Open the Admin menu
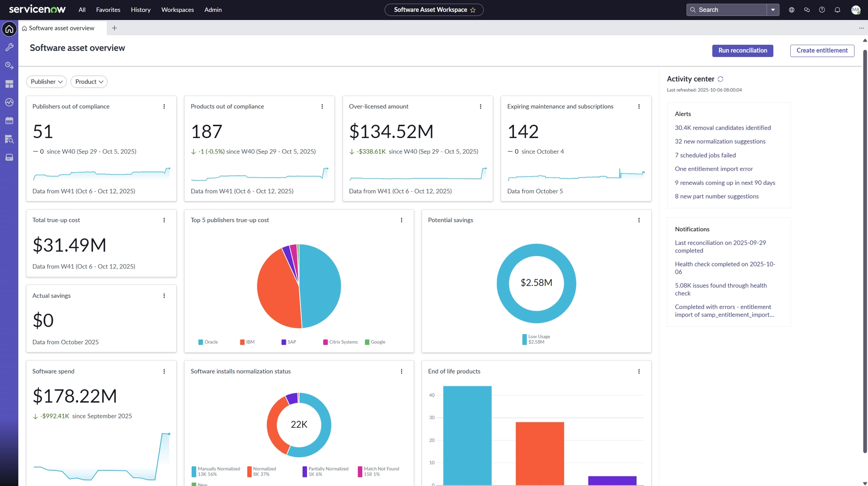 (213, 10)
